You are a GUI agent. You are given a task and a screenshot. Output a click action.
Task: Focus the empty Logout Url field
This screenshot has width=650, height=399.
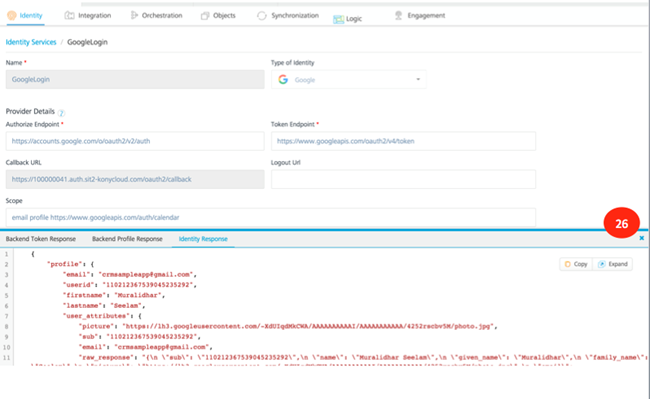(403, 179)
